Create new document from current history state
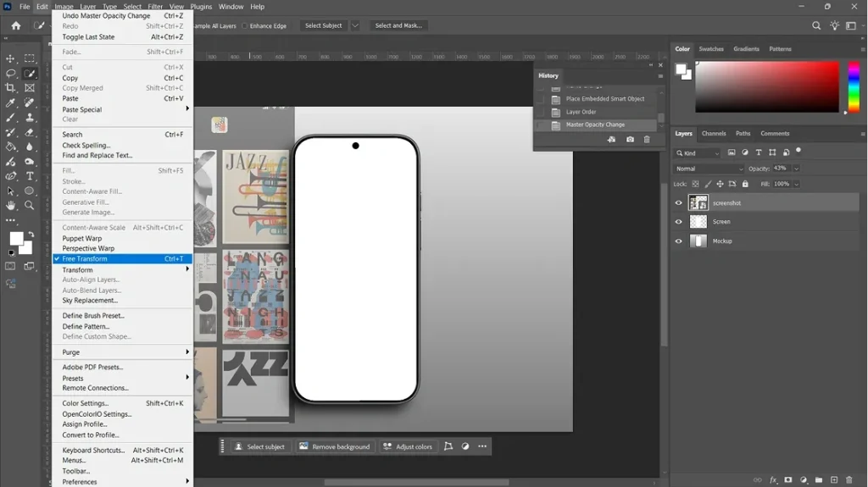The height and width of the screenshot is (487, 868). 611,140
